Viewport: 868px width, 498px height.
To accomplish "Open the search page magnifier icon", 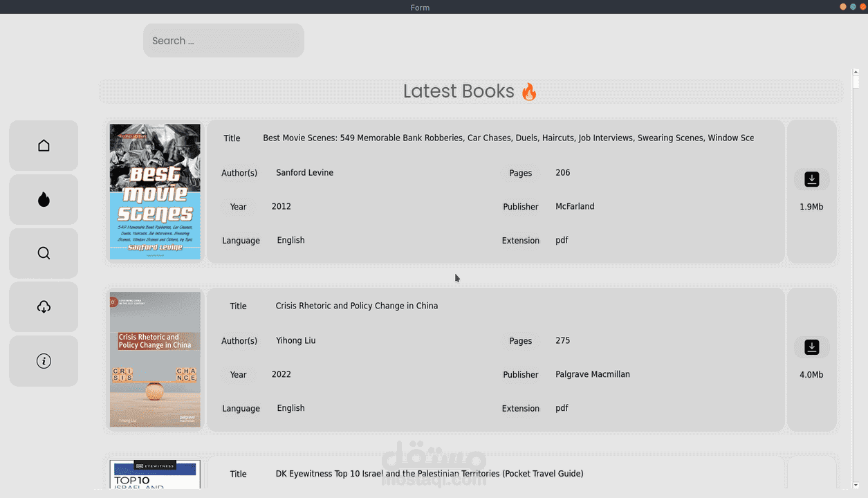I will (44, 253).
